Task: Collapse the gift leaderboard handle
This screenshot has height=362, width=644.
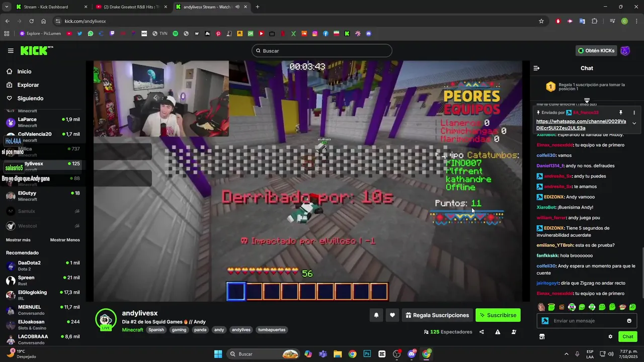Action: pos(587,101)
